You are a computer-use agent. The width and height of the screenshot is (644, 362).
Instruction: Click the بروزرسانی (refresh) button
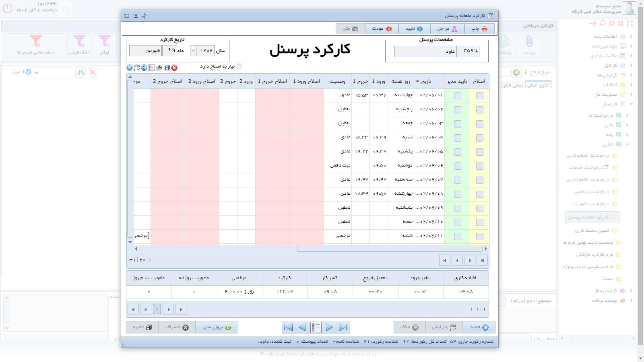[x=217, y=327]
